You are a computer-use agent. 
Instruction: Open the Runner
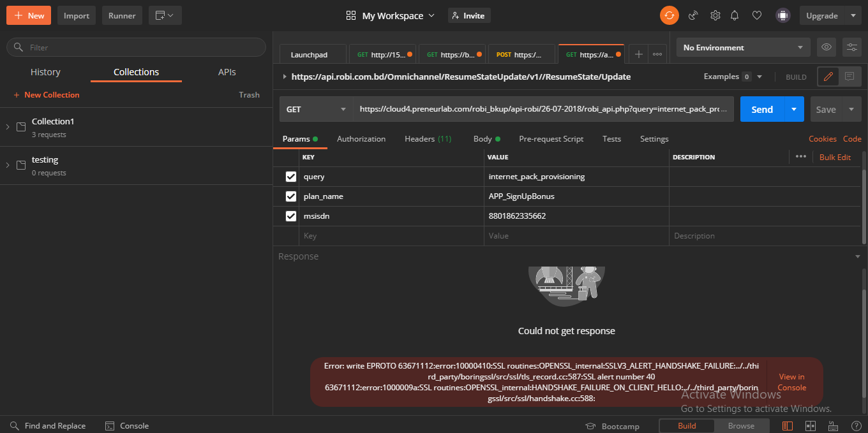(122, 15)
